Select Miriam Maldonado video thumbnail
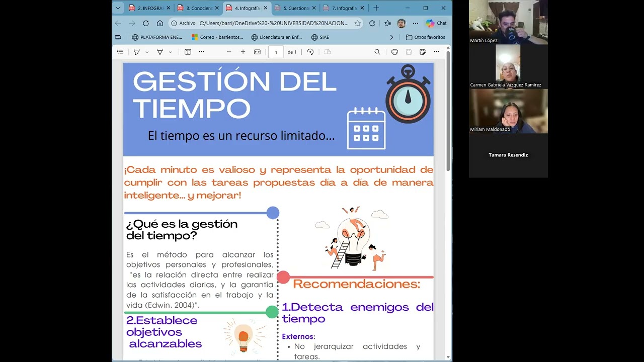644x362 pixels. (x=508, y=111)
